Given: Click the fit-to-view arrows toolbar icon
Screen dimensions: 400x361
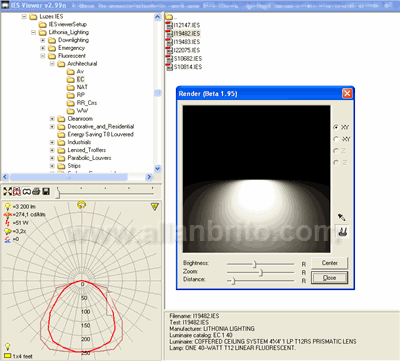Looking at the screenshot, I should tap(7, 191).
